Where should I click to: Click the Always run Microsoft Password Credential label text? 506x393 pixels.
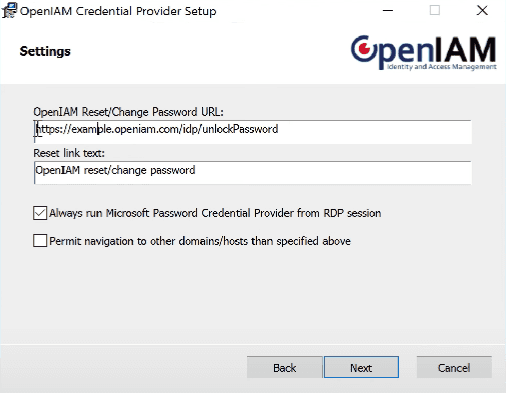coord(215,213)
